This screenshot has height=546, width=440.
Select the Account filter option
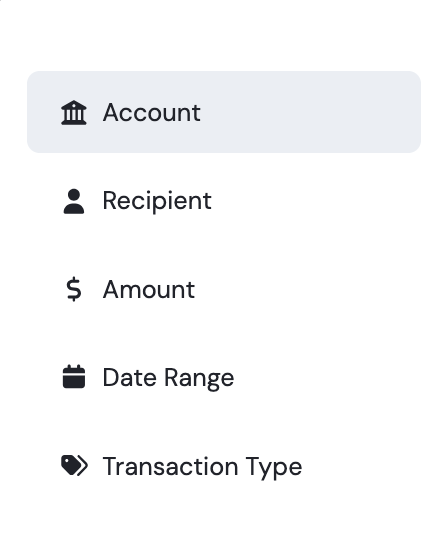click(x=224, y=112)
